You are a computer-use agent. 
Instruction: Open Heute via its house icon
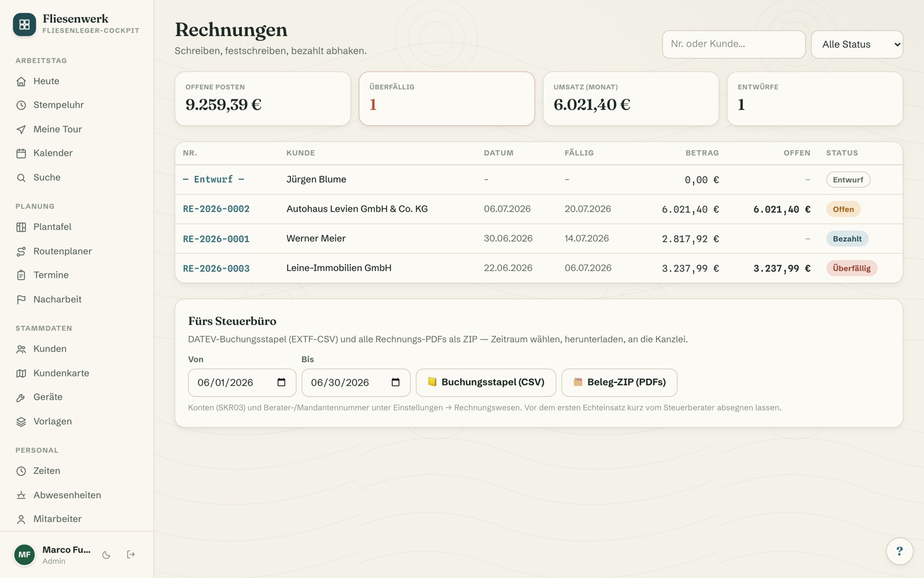click(x=21, y=81)
